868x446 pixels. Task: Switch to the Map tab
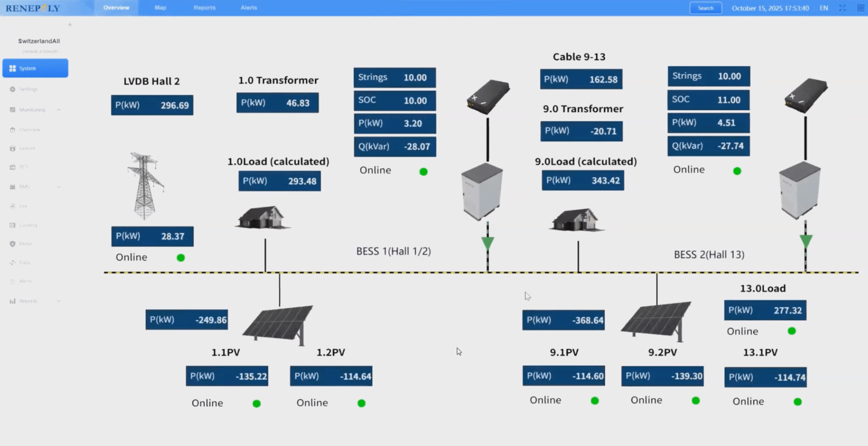click(160, 7)
